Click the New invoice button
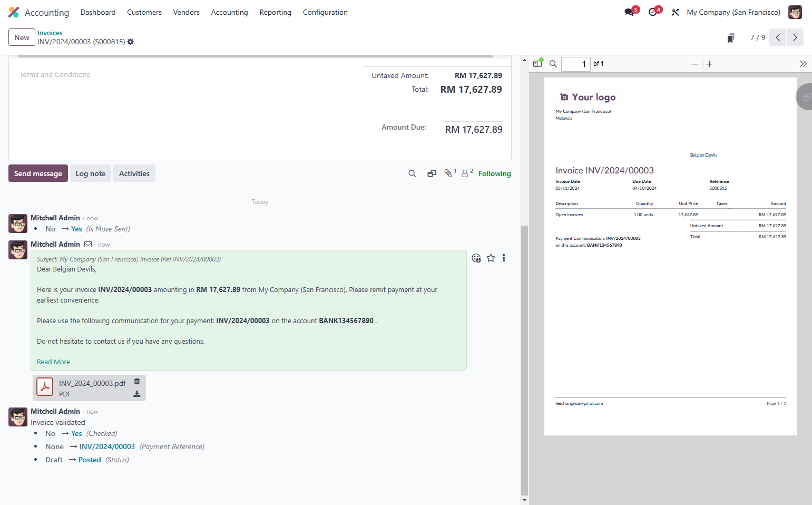The height and width of the screenshot is (505, 812). pyautogui.click(x=22, y=37)
